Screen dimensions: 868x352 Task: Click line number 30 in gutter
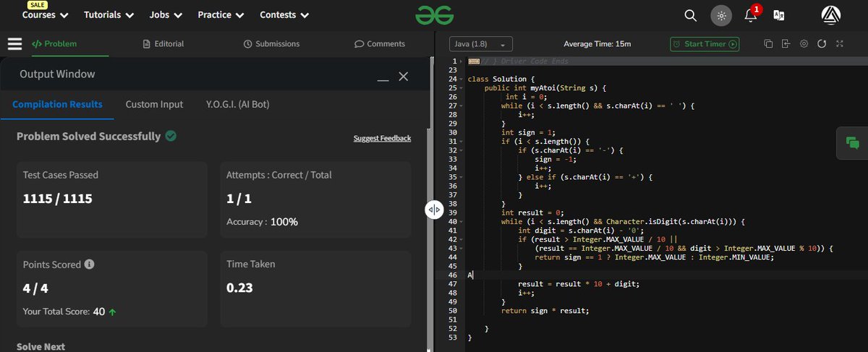(x=452, y=132)
